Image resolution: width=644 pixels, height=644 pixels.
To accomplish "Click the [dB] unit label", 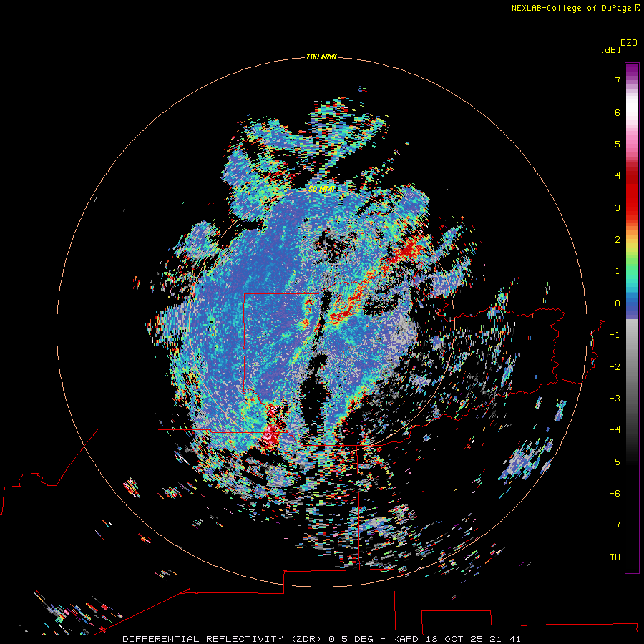I will pyautogui.click(x=611, y=49).
